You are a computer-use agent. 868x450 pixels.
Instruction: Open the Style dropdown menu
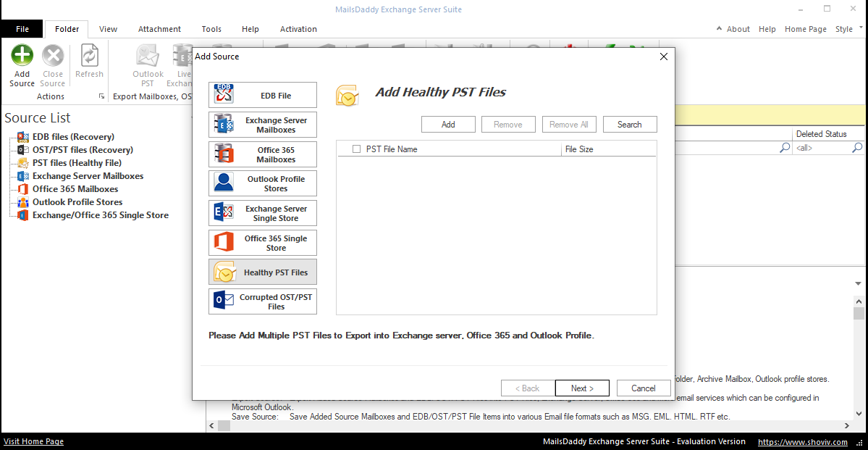pyautogui.click(x=848, y=29)
